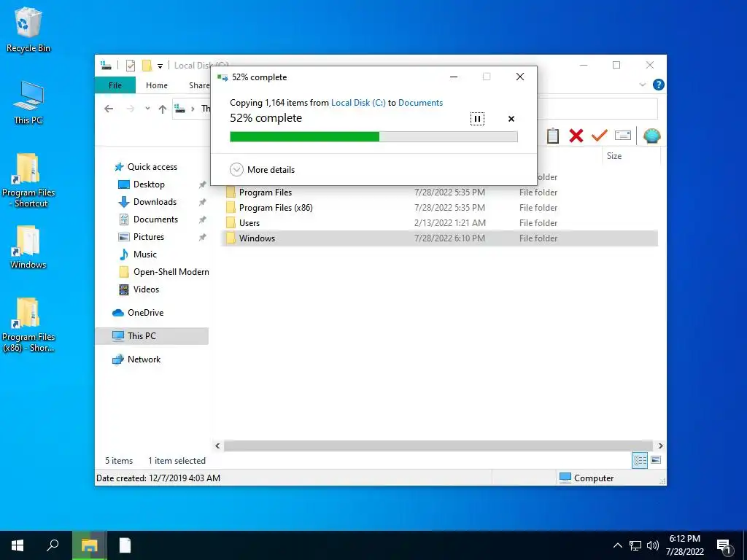Open Videos in navigation pane
Viewport: 747px width, 560px height.
tap(146, 289)
